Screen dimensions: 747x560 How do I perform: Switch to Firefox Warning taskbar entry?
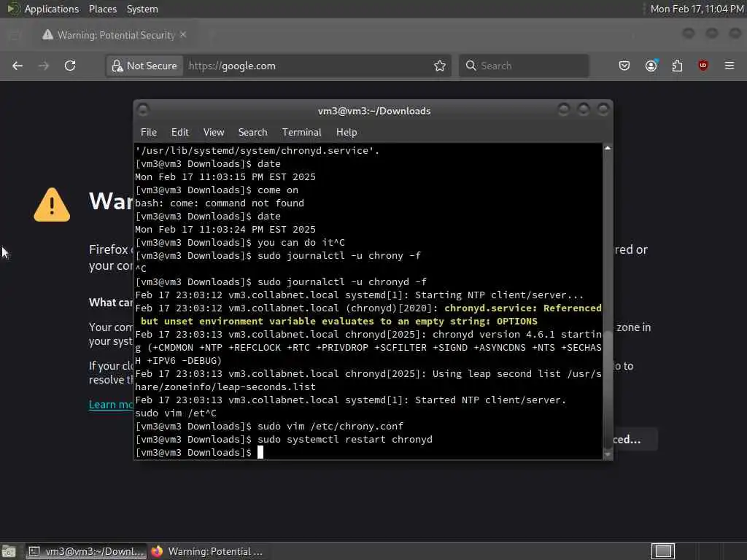207,551
